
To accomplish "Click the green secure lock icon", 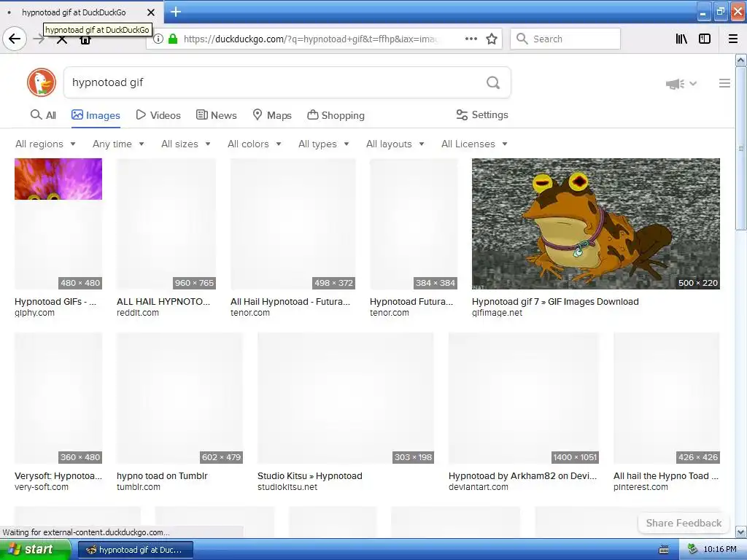I will pyautogui.click(x=173, y=39).
